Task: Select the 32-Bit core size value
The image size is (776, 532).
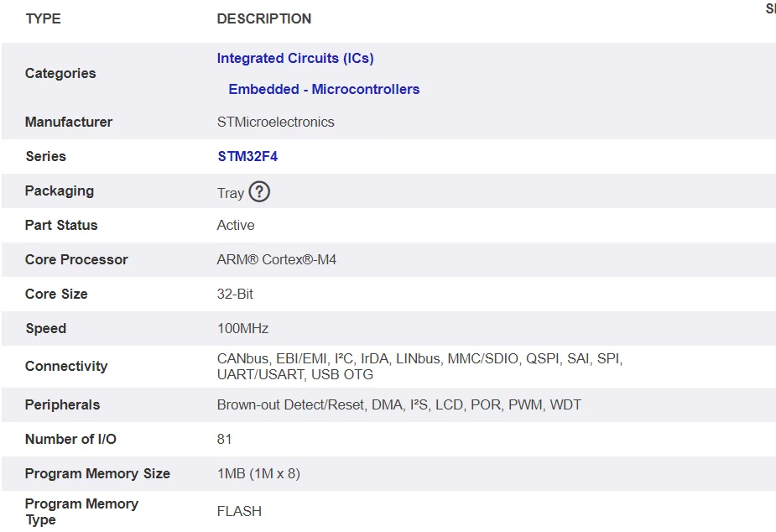Action: coord(233,294)
